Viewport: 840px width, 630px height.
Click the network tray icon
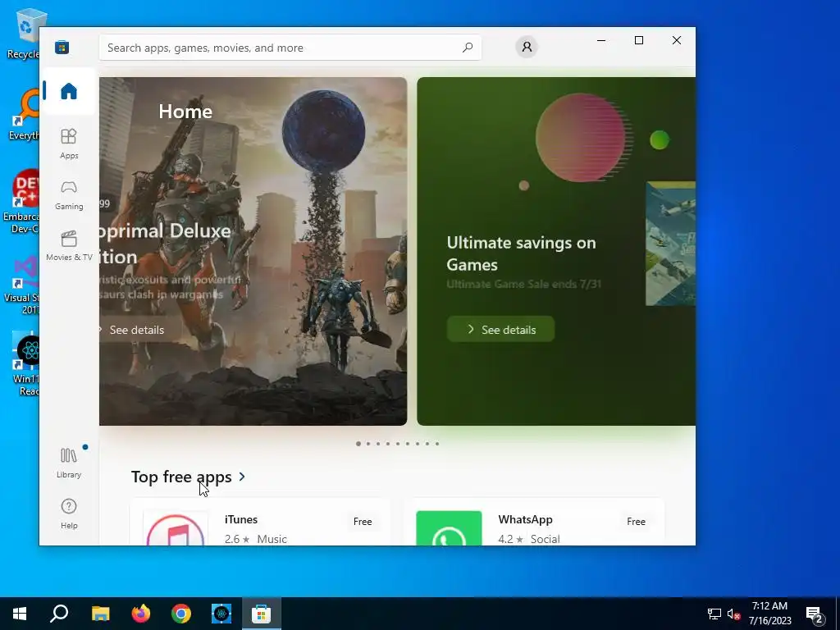click(x=714, y=614)
